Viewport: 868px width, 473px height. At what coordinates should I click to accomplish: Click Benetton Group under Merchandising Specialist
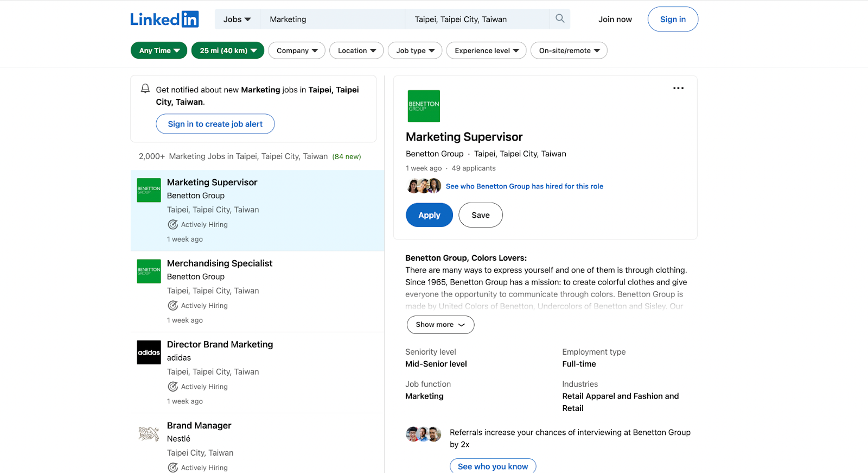pyautogui.click(x=196, y=277)
